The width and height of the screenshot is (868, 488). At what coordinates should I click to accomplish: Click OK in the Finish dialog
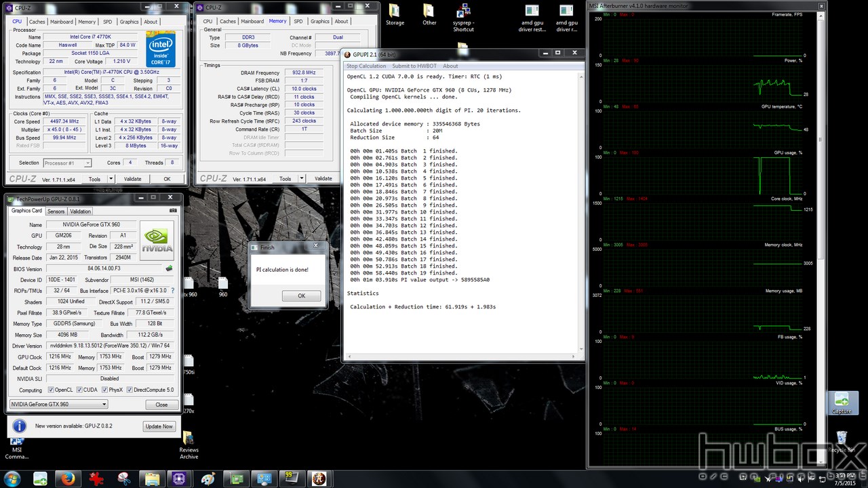pyautogui.click(x=302, y=296)
